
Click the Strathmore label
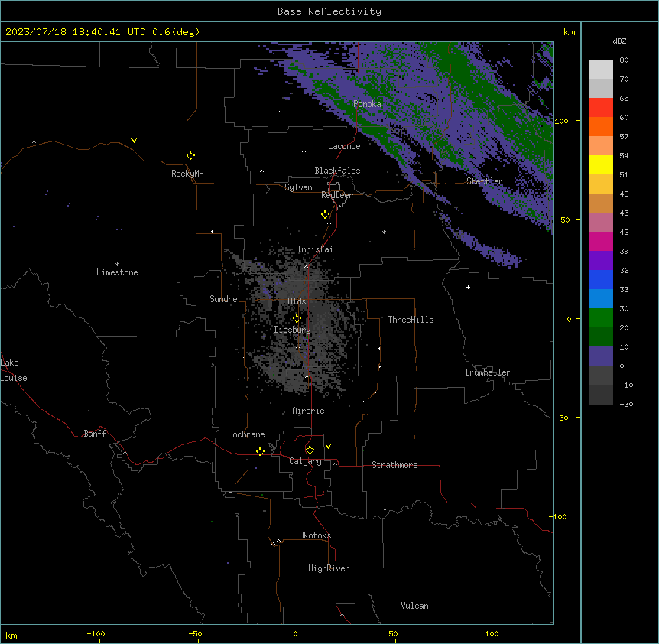click(x=394, y=465)
